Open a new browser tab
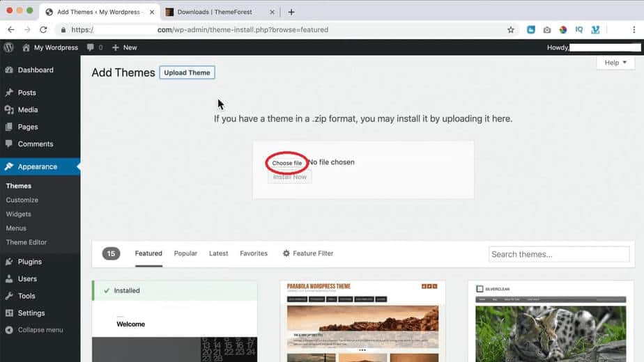Image resolution: width=644 pixels, height=362 pixels. pyautogui.click(x=291, y=12)
